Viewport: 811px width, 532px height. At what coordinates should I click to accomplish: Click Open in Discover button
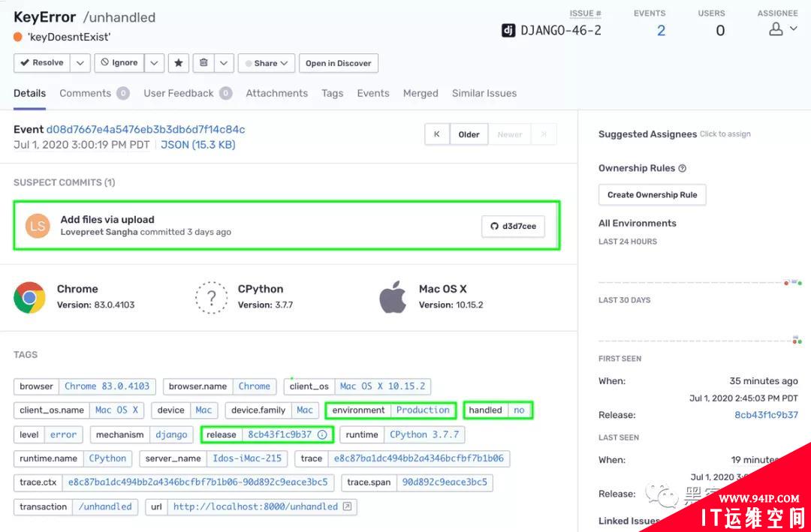tap(338, 63)
